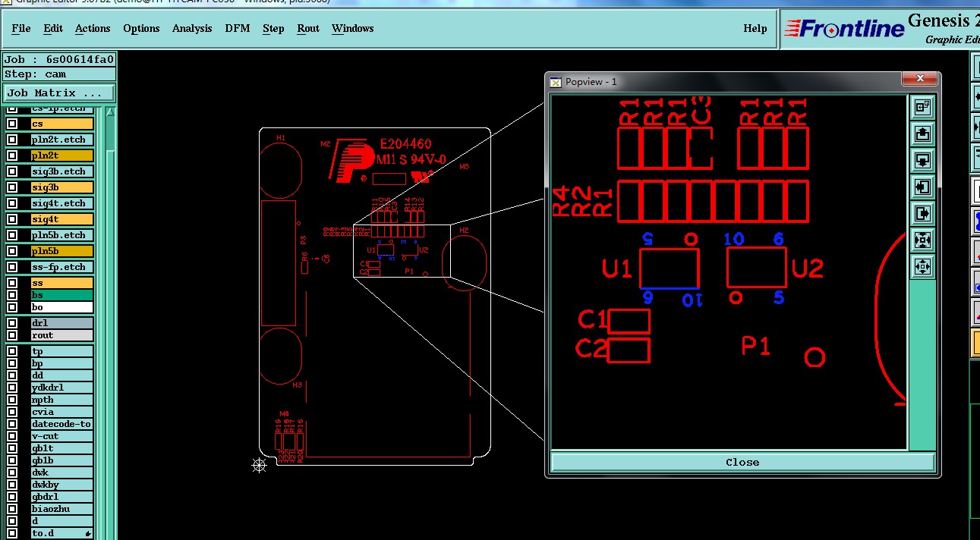The height and width of the screenshot is (540, 980).
Task: Select the ss-fp.etch layer name
Action: point(61,267)
